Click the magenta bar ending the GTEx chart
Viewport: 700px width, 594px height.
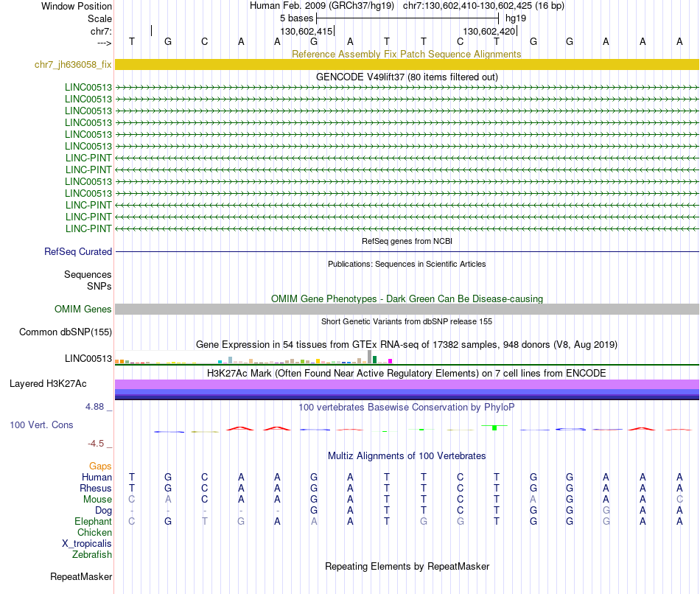tap(391, 361)
